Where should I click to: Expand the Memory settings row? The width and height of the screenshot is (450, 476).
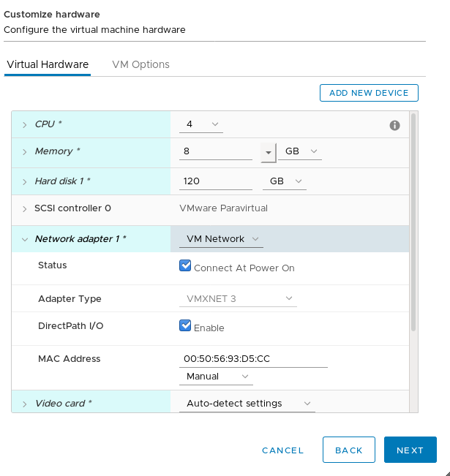point(24,152)
